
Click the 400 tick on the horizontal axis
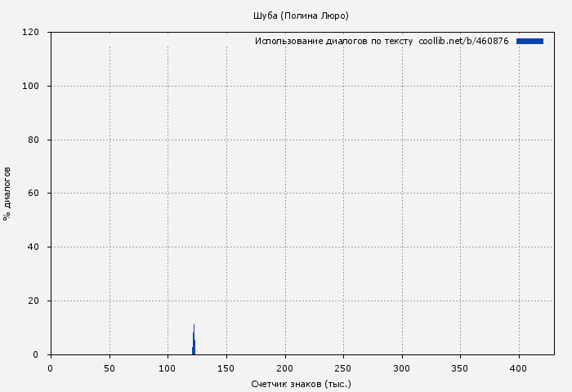coord(519,369)
